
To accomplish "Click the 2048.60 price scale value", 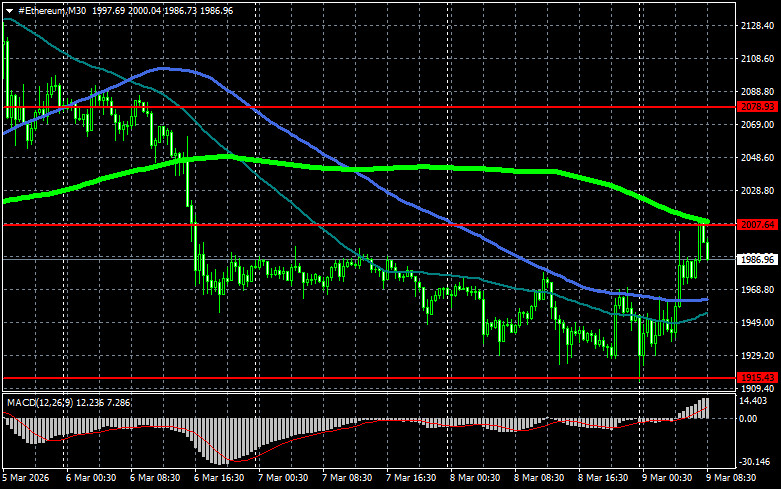I will [758, 157].
